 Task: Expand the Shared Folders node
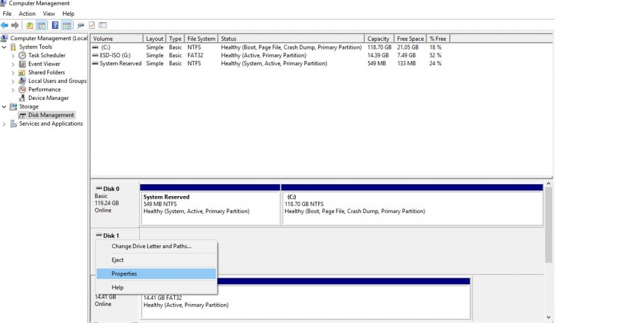[x=13, y=73]
